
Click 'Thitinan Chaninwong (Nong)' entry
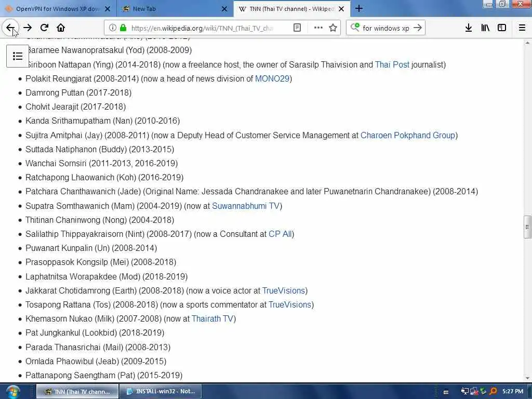click(100, 220)
